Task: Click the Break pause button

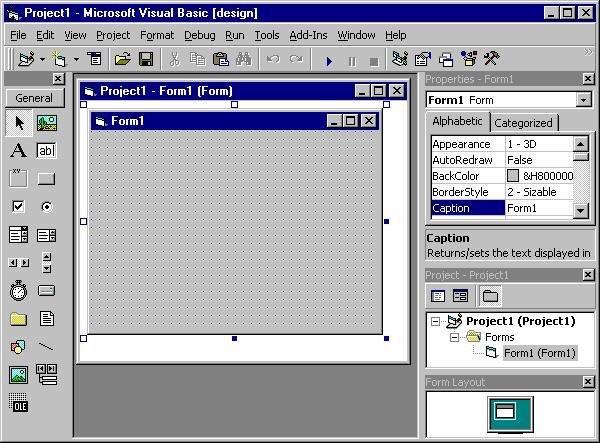Action: (352, 61)
